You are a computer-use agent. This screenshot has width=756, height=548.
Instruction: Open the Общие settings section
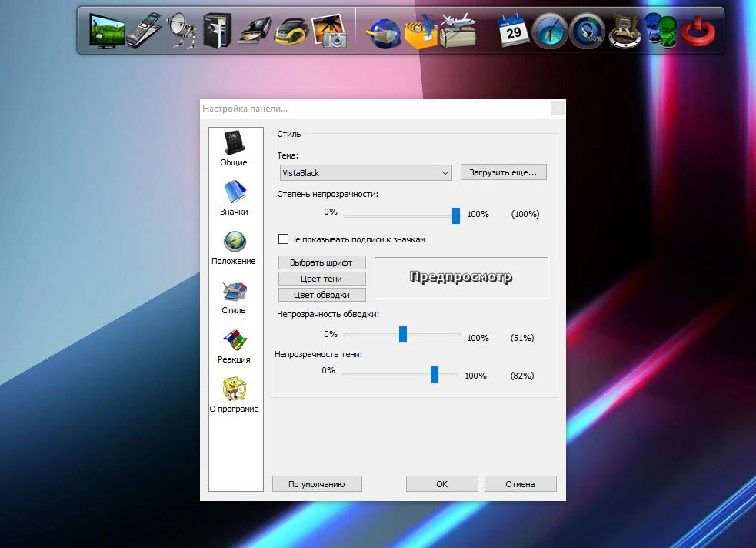[x=234, y=149]
